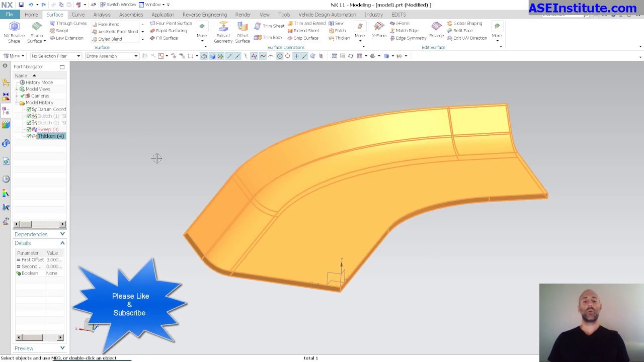Choose Snip Surface tool

[303, 38]
